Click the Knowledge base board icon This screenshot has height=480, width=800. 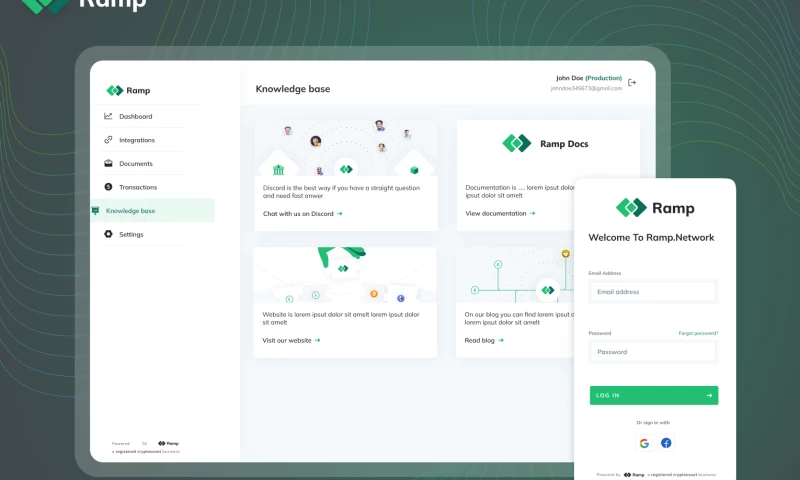95,211
